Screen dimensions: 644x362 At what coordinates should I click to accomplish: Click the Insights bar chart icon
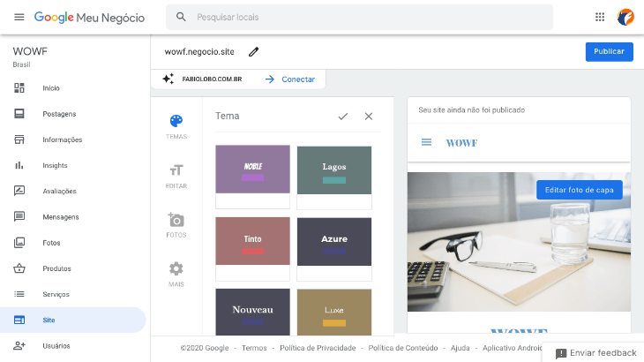coord(19,165)
